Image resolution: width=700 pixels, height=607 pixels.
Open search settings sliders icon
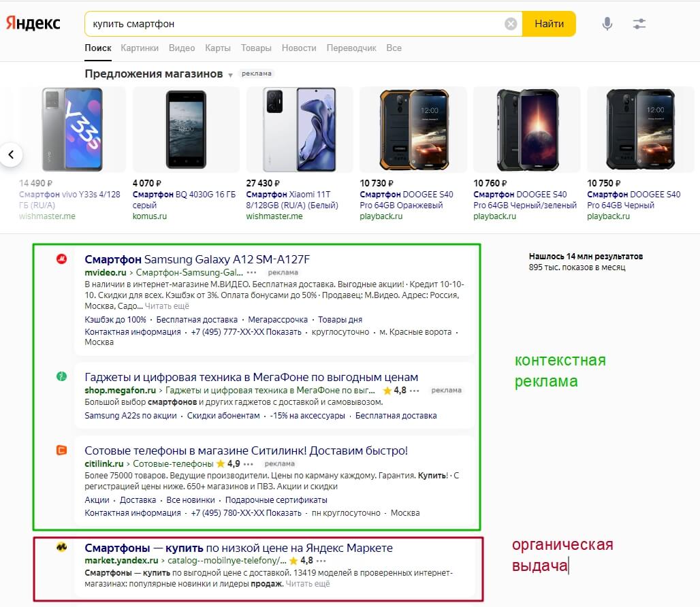pos(639,24)
